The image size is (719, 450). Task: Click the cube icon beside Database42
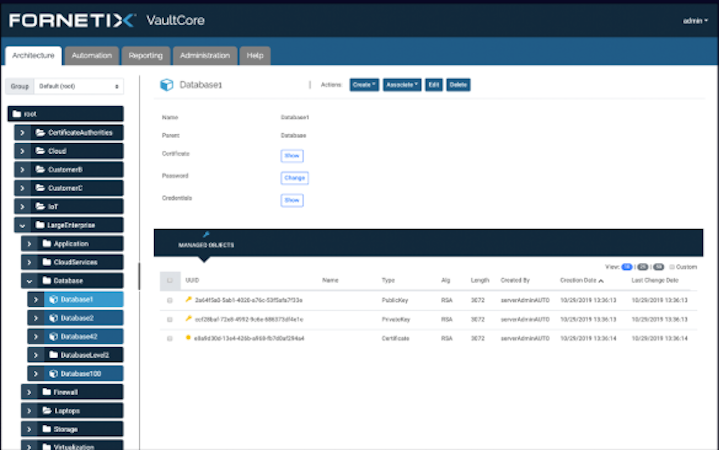tap(54, 336)
